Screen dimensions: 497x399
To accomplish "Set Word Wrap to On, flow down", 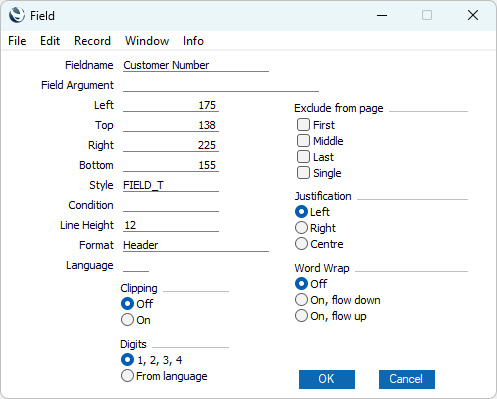I will click(x=301, y=300).
